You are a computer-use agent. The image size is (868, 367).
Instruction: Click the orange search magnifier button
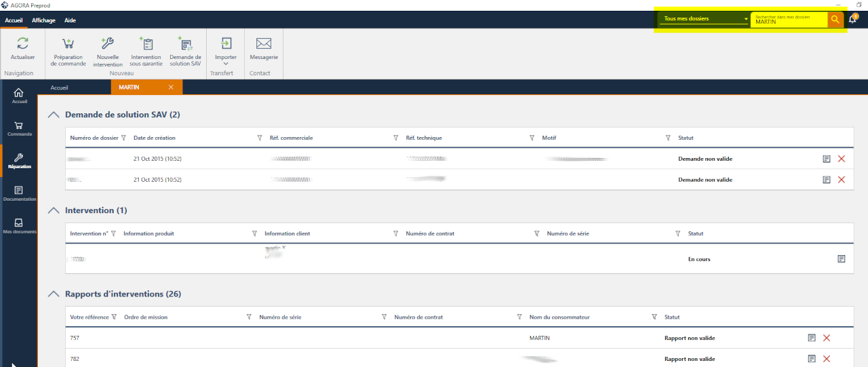835,20
